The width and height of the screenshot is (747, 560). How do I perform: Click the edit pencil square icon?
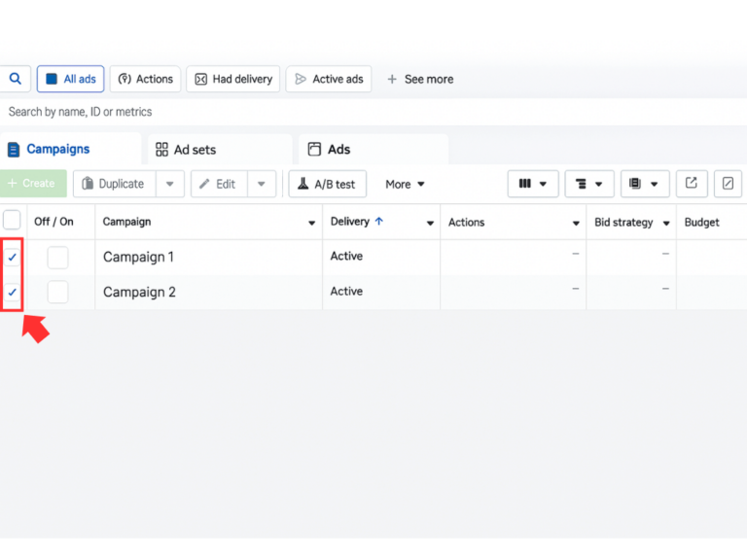point(728,184)
